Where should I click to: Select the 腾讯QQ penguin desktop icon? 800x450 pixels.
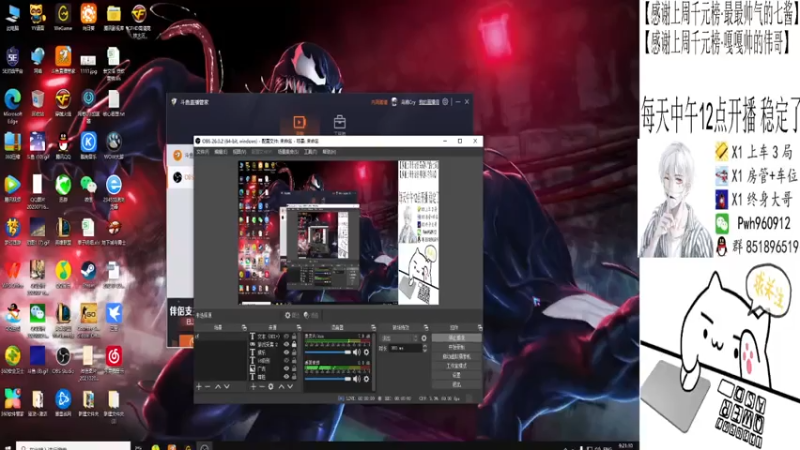click(x=63, y=147)
